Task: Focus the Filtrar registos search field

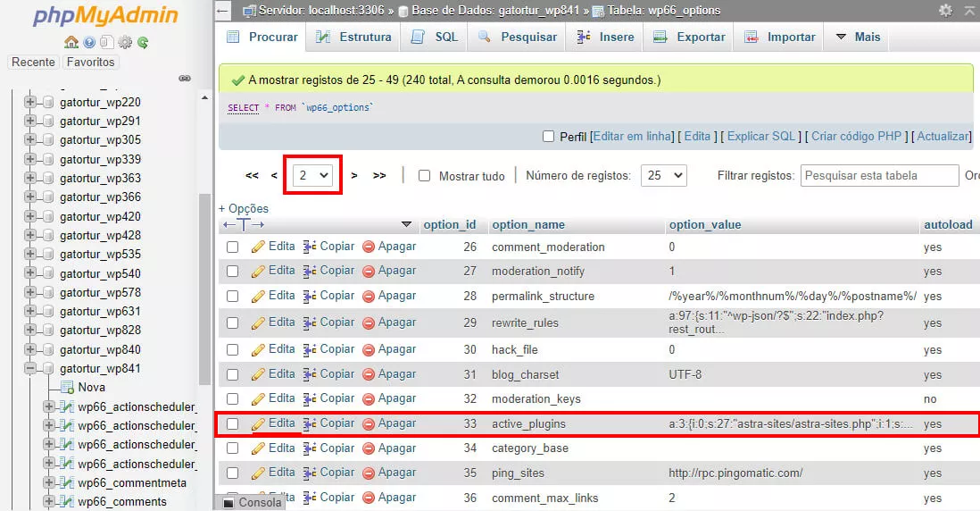Action: point(879,176)
